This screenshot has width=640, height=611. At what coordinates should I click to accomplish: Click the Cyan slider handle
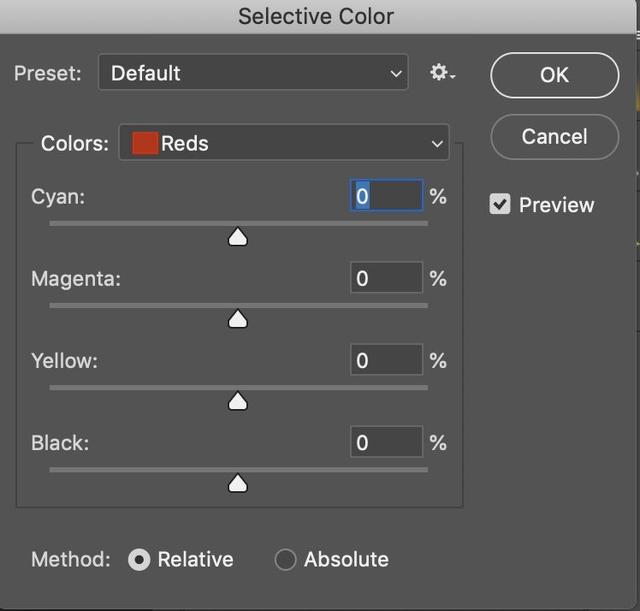point(237,237)
